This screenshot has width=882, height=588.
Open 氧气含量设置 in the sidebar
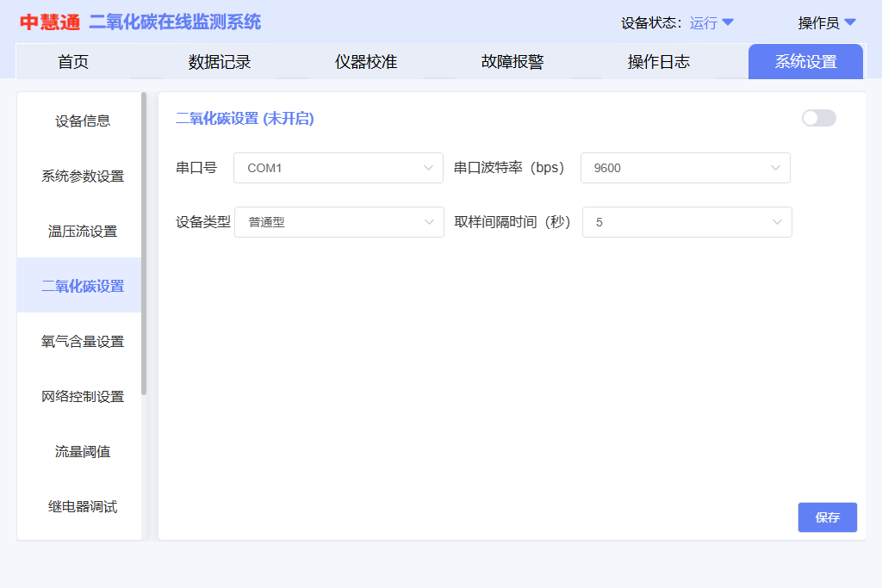83,342
